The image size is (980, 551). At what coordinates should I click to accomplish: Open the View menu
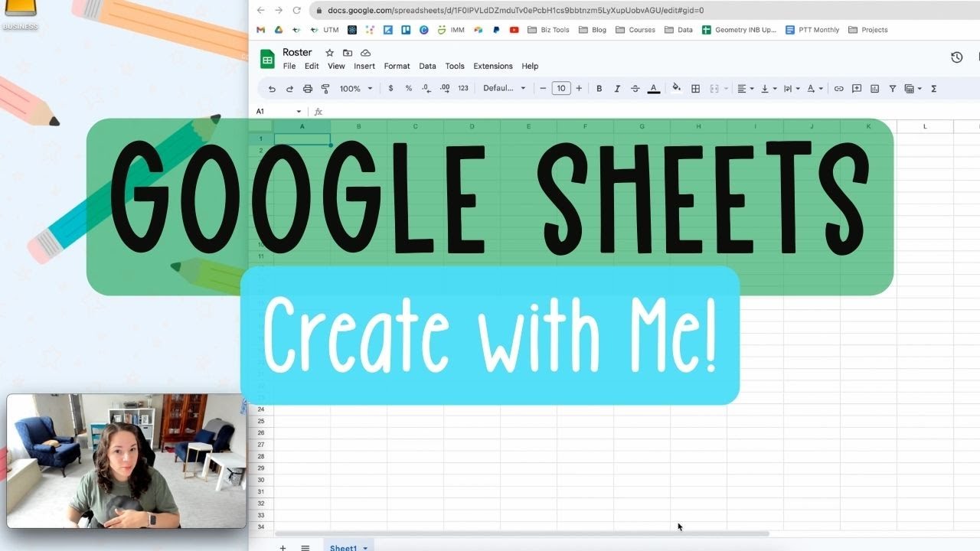pos(336,66)
